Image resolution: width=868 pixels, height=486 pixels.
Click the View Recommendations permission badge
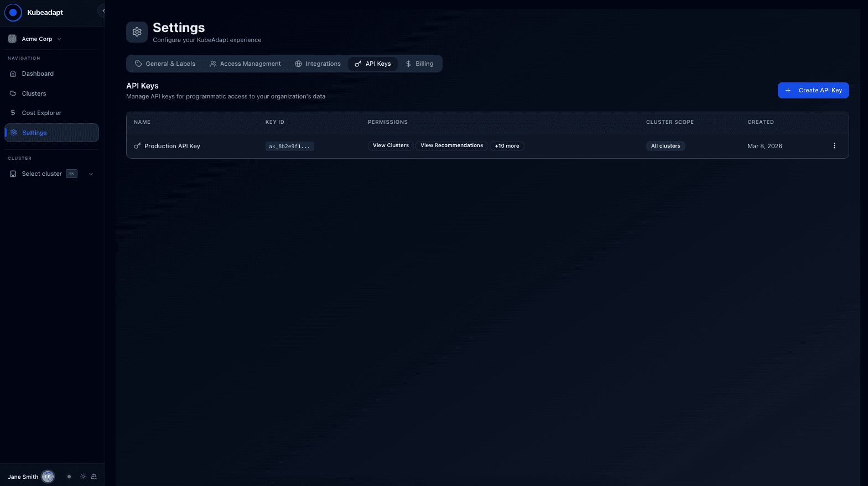pyautogui.click(x=451, y=146)
